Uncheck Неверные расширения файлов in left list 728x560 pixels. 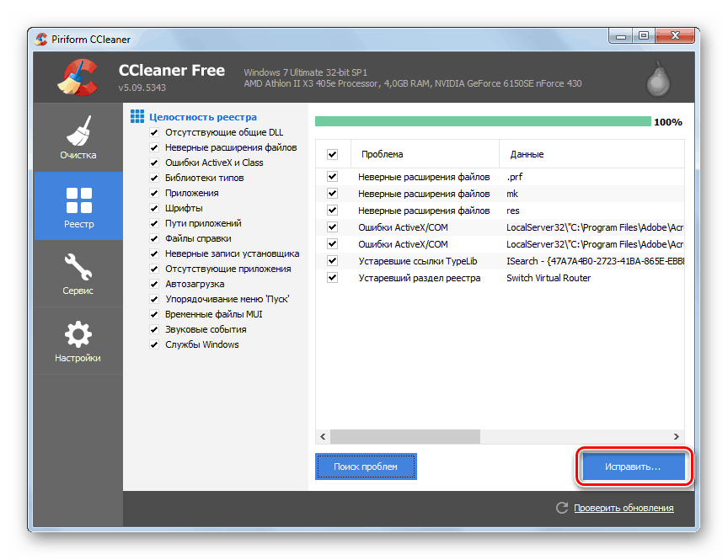coord(154,147)
